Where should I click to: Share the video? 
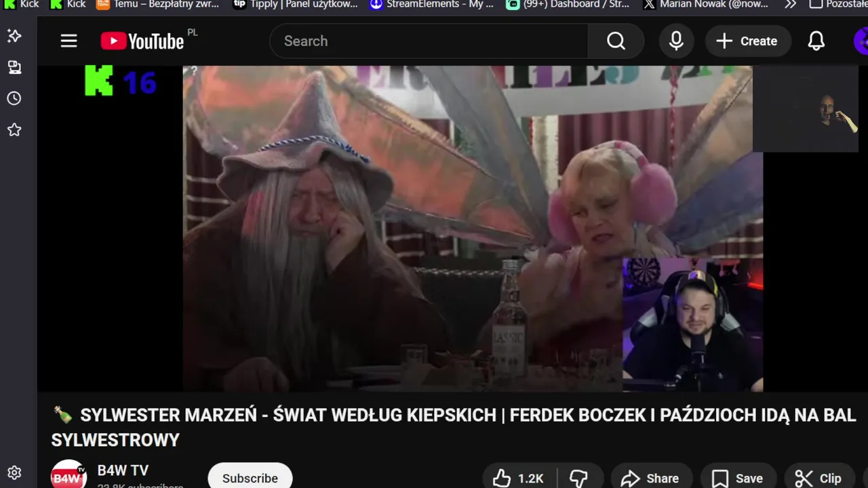pos(650,478)
